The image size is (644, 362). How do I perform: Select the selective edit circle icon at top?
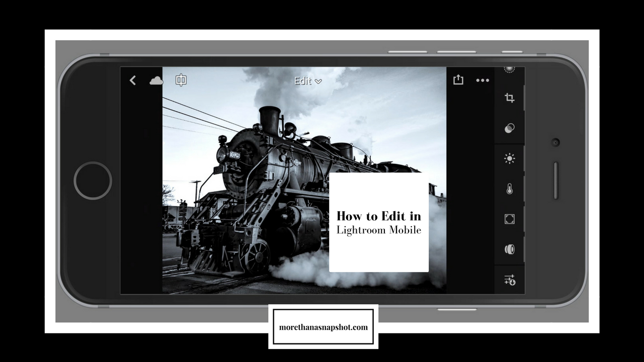510,69
